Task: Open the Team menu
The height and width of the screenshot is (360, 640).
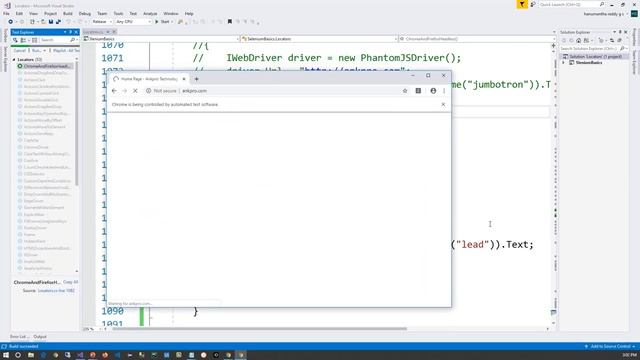Action: click(x=102, y=13)
